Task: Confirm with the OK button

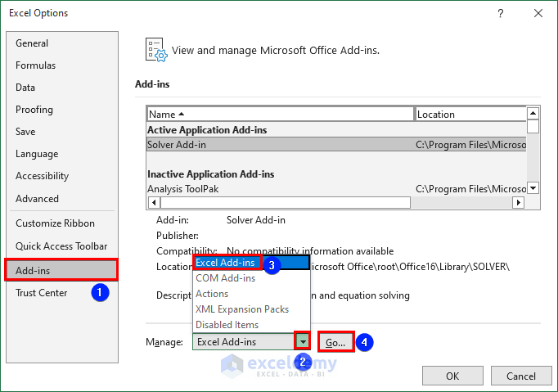Action: pos(452,376)
